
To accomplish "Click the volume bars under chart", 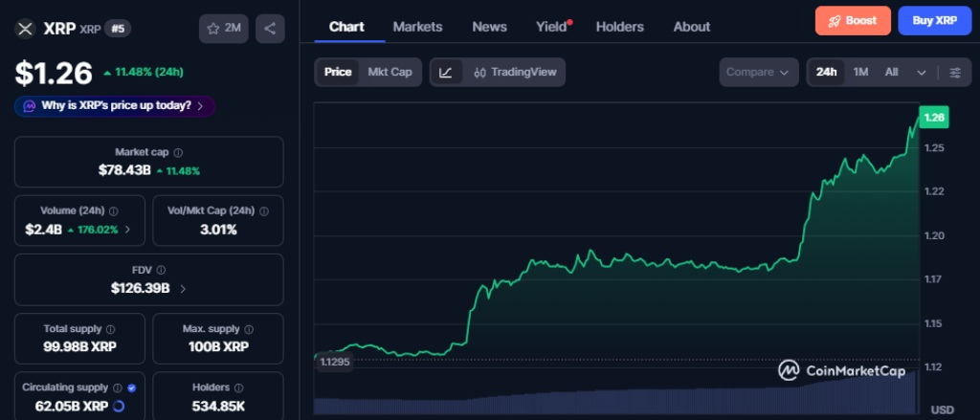I will pyautogui.click(x=616, y=396).
